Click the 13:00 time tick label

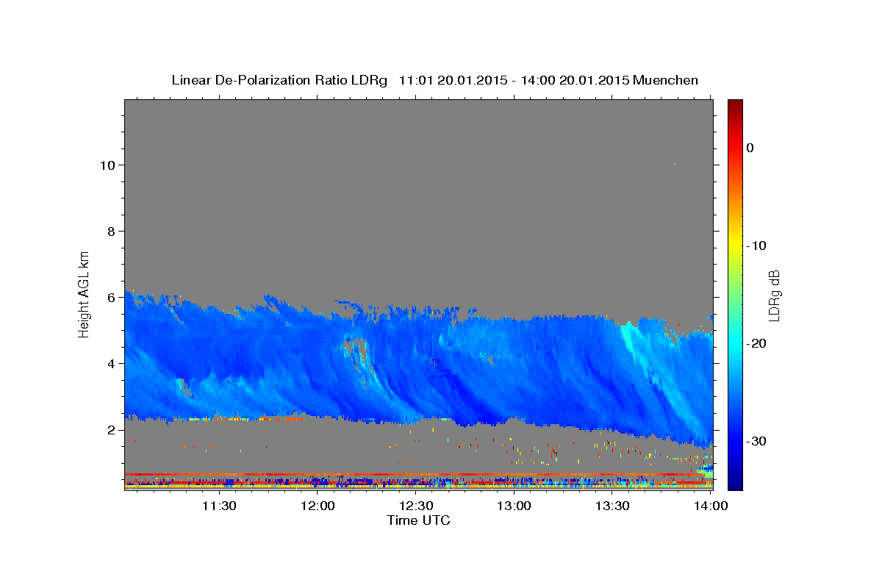point(514,506)
